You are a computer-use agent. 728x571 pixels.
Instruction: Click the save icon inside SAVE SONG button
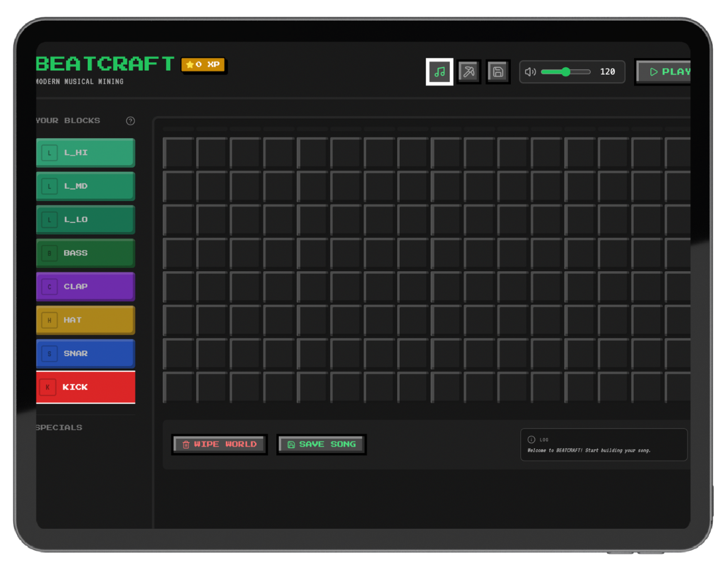click(291, 444)
